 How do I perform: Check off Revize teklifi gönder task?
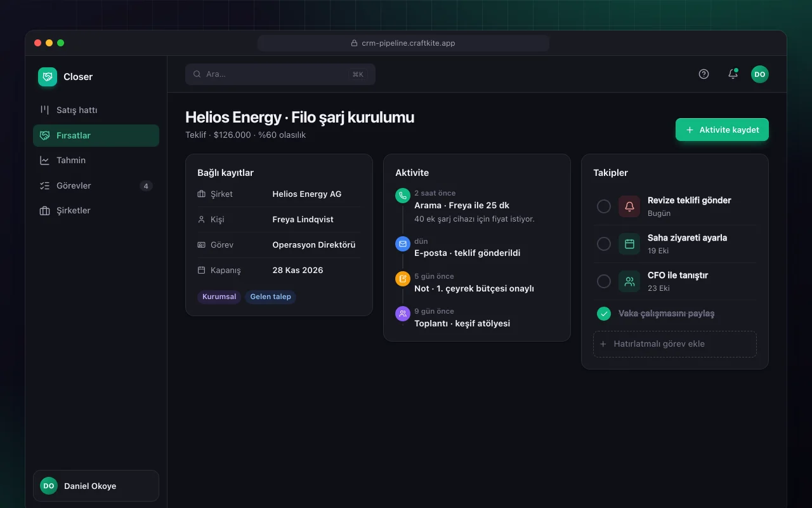pos(604,206)
